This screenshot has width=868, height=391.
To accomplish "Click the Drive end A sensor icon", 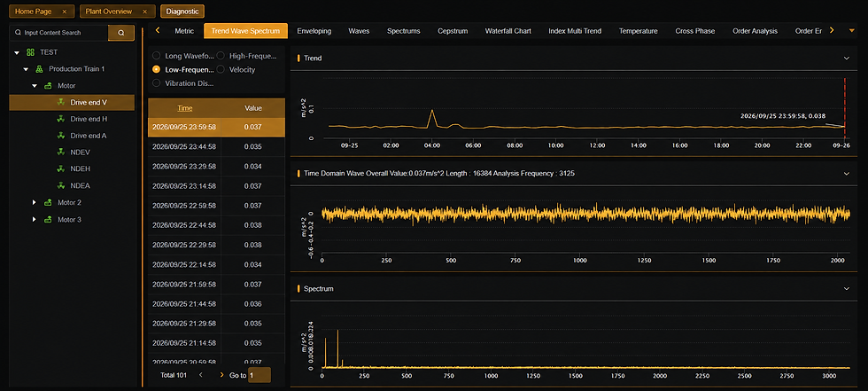I will (61, 136).
